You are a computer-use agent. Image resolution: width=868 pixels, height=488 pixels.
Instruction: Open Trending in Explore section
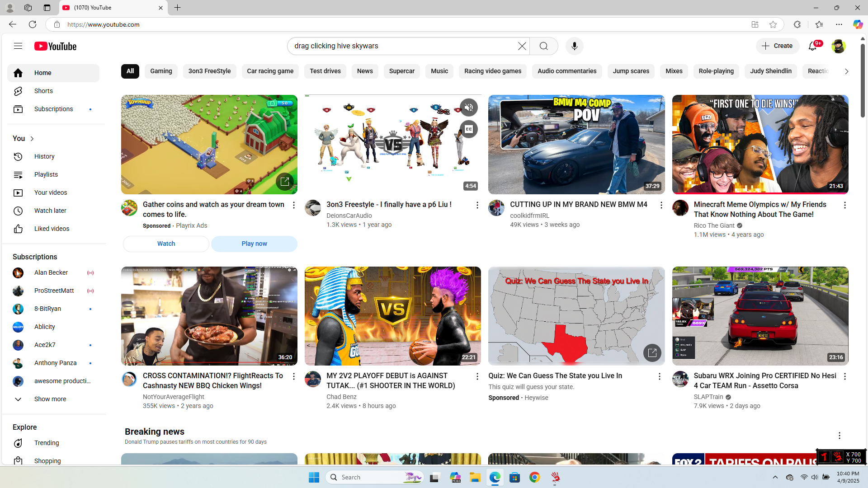pyautogui.click(x=53, y=443)
